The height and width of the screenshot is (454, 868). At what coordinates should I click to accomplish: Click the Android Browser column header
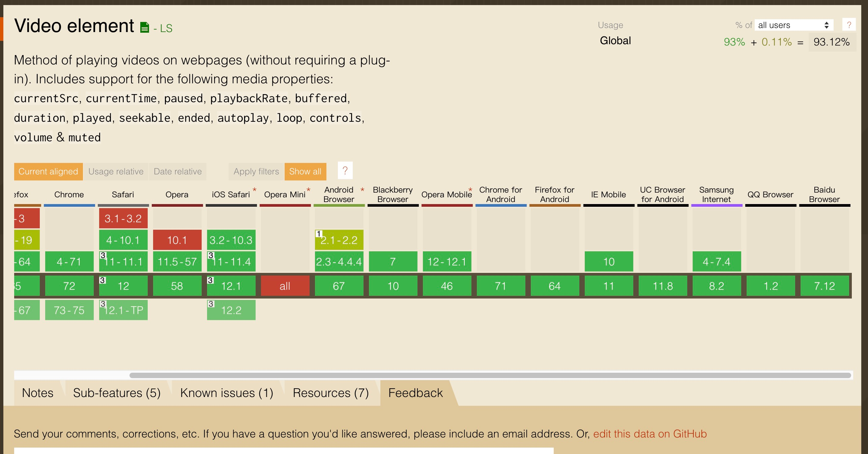[339, 195]
